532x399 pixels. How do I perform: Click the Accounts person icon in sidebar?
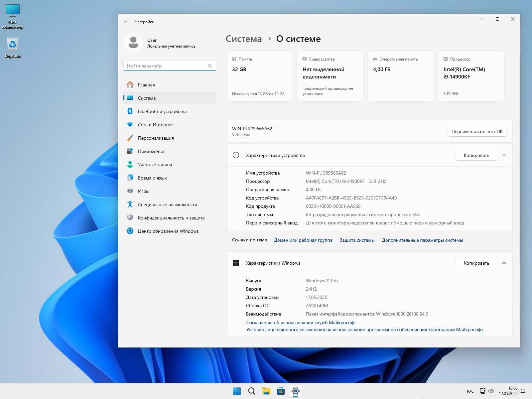coord(130,164)
